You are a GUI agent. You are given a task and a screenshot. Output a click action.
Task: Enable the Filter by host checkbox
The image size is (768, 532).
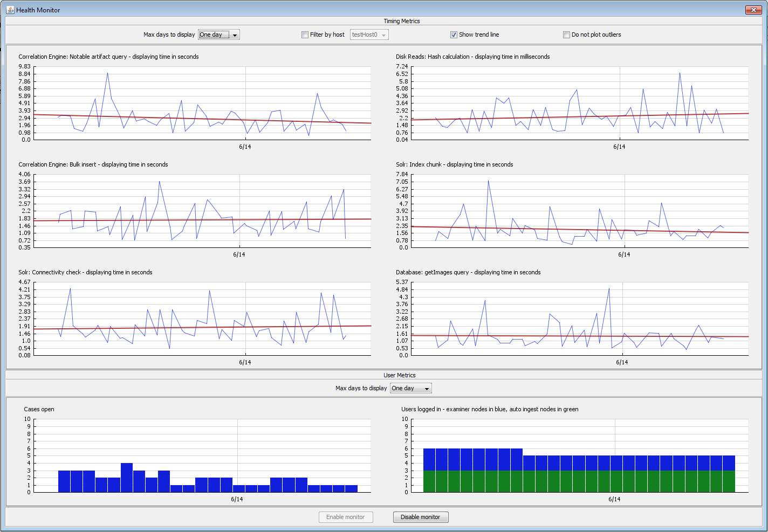point(305,35)
